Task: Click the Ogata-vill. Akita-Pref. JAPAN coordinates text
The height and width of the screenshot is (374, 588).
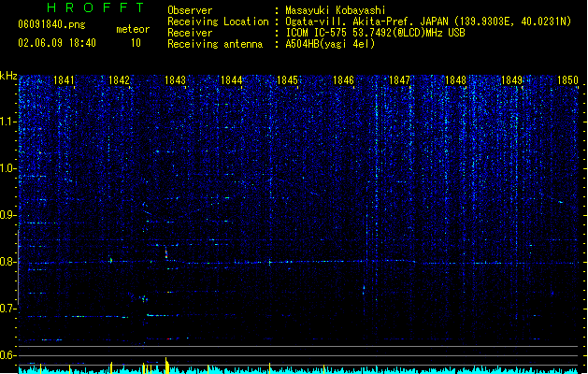Action: [428, 22]
